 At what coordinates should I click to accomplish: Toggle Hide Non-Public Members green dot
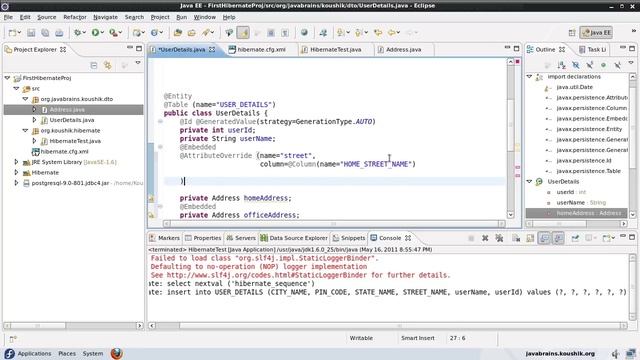[x=603, y=65]
